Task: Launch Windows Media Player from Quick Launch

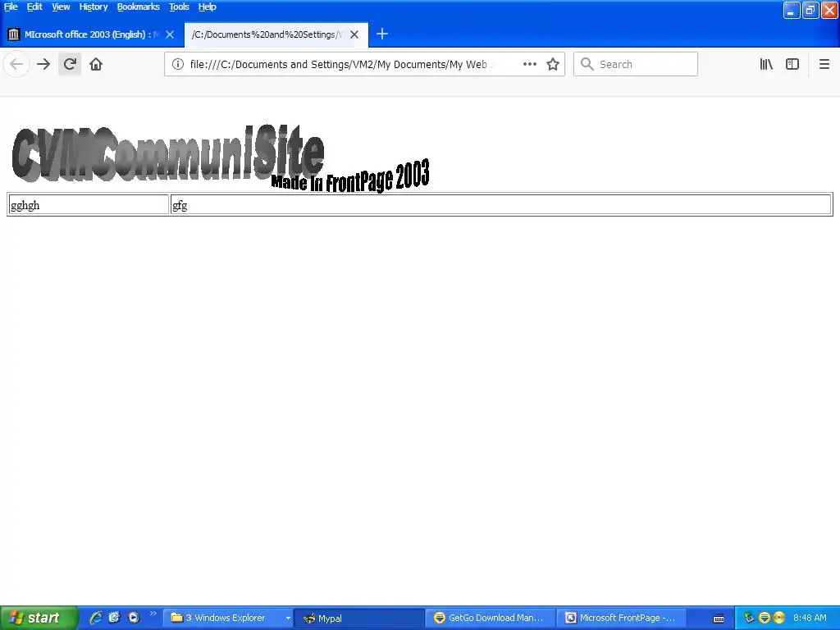Action: pyautogui.click(x=134, y=618)
